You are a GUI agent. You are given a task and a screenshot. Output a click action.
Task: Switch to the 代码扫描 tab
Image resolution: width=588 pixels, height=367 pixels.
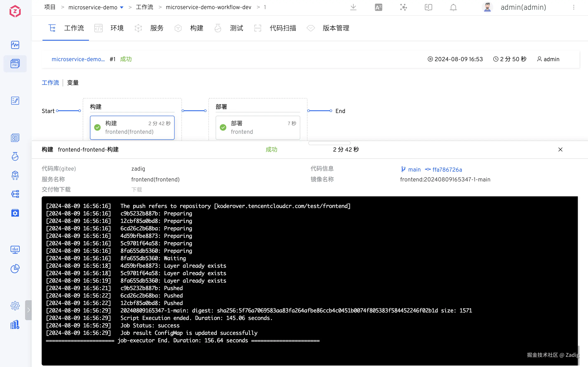(x=283, y=28)
